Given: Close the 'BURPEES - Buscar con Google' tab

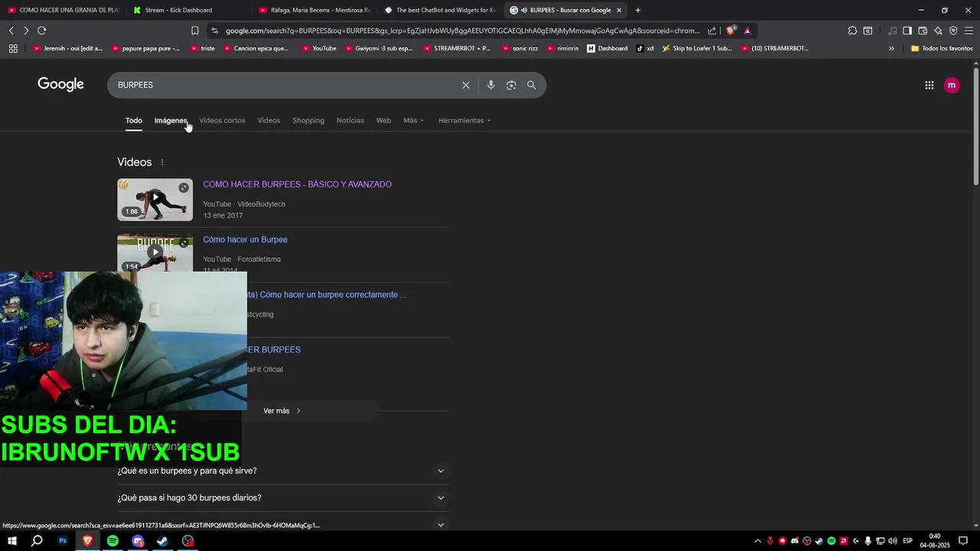Looking at the screenshot, I should (x=619, y=10).
